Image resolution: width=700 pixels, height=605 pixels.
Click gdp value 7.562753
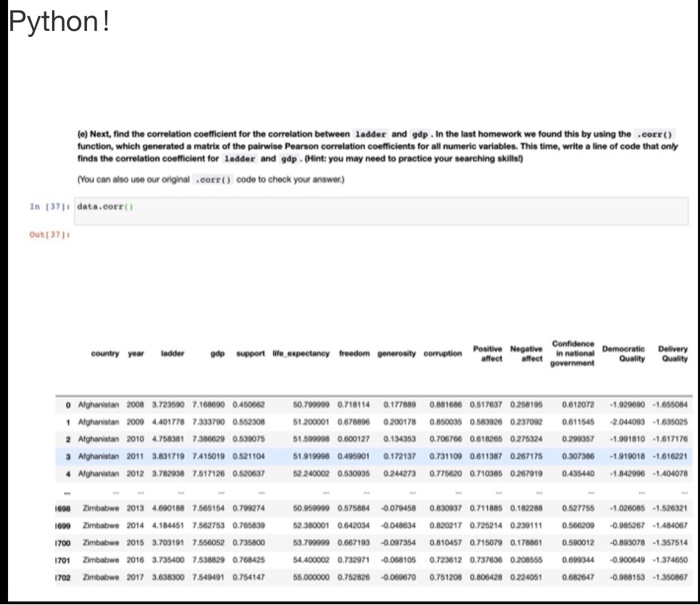(208, 526)
